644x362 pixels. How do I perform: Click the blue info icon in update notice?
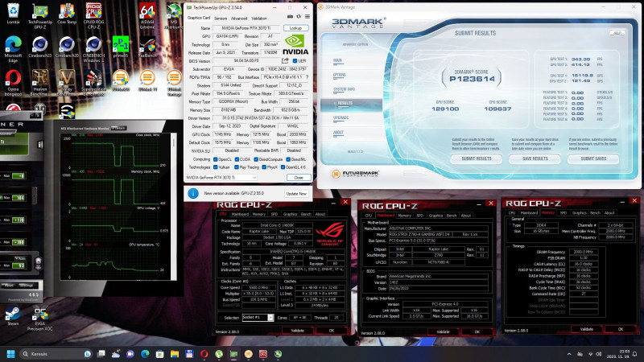click(x=193, y=193)
